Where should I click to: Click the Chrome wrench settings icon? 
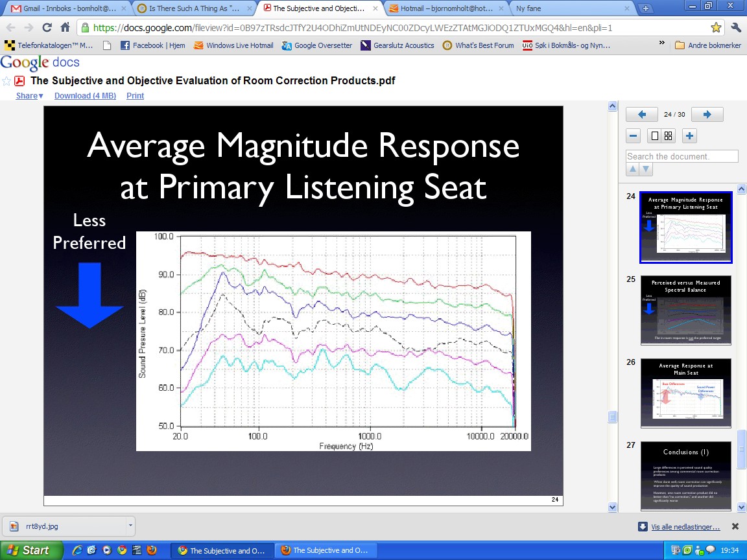[x=735, y=28]
